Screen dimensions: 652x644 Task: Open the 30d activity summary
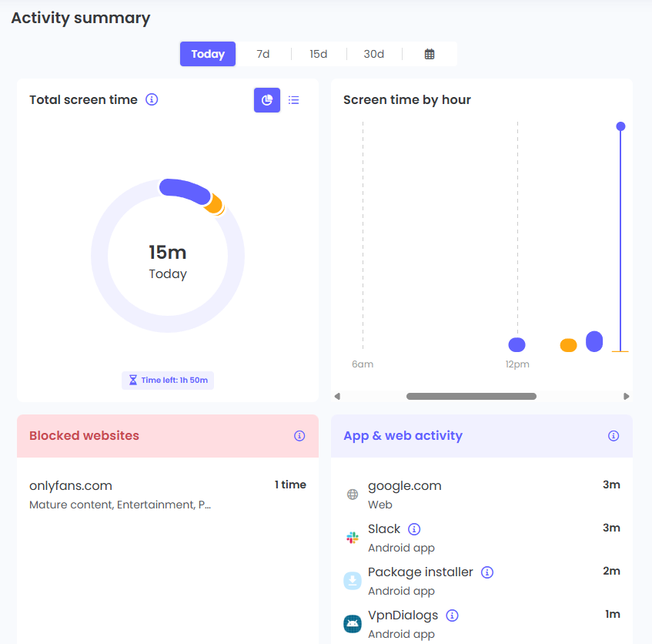pos(373,54)
